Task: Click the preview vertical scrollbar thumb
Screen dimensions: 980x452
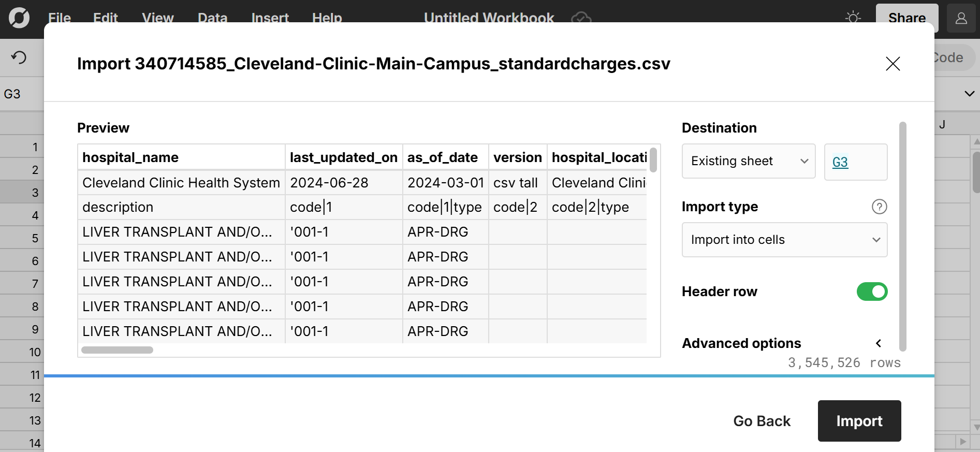Action: [653, 160]
